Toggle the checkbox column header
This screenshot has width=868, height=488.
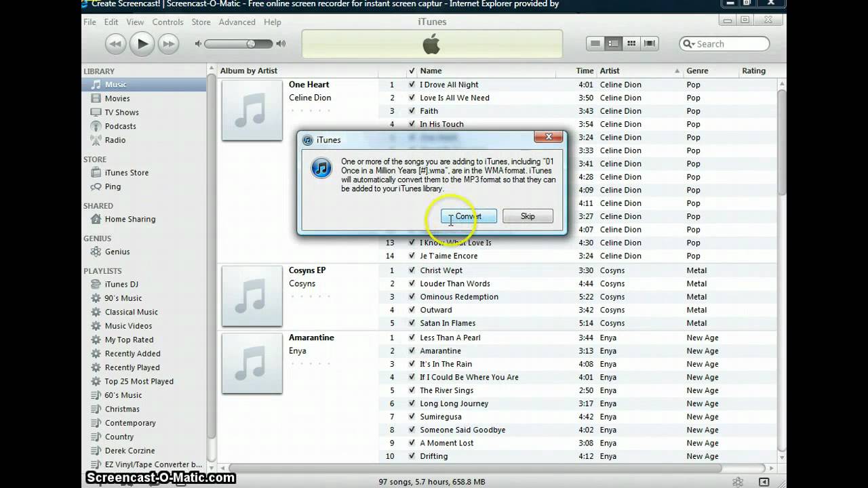[412, 70]
